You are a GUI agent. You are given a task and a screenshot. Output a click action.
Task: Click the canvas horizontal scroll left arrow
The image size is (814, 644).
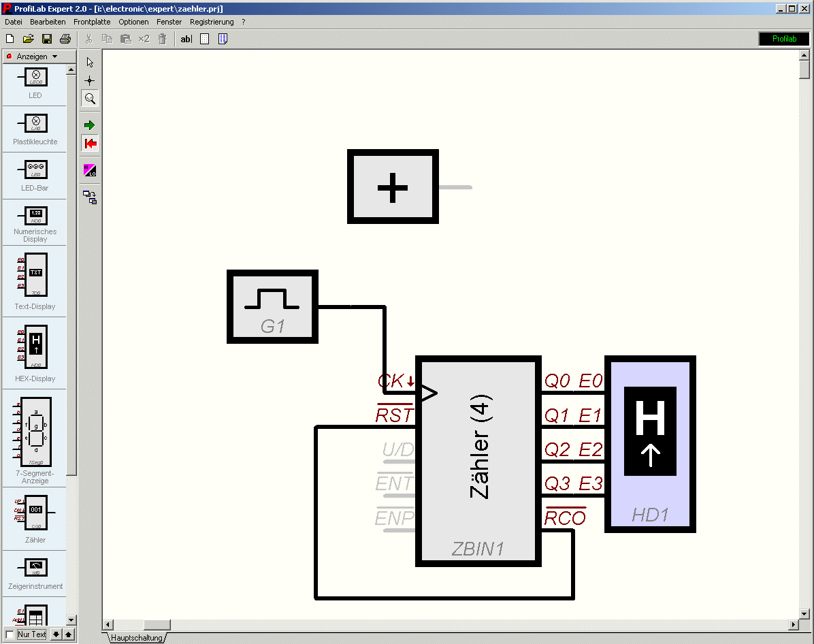108,625
